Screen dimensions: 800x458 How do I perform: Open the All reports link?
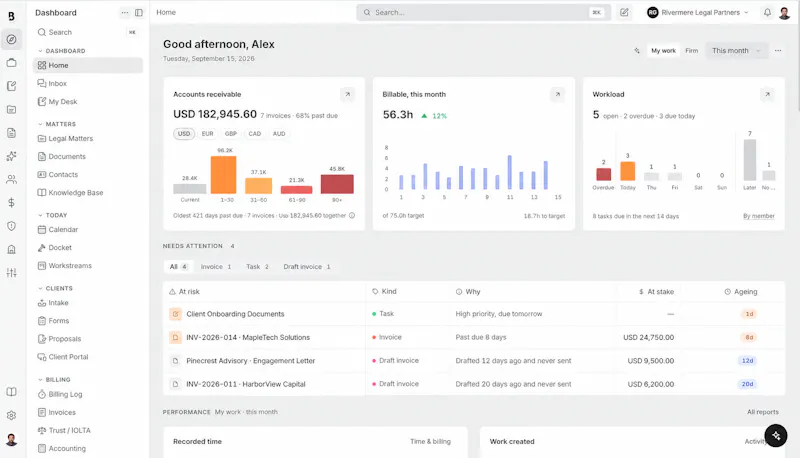tap(763, 412)
